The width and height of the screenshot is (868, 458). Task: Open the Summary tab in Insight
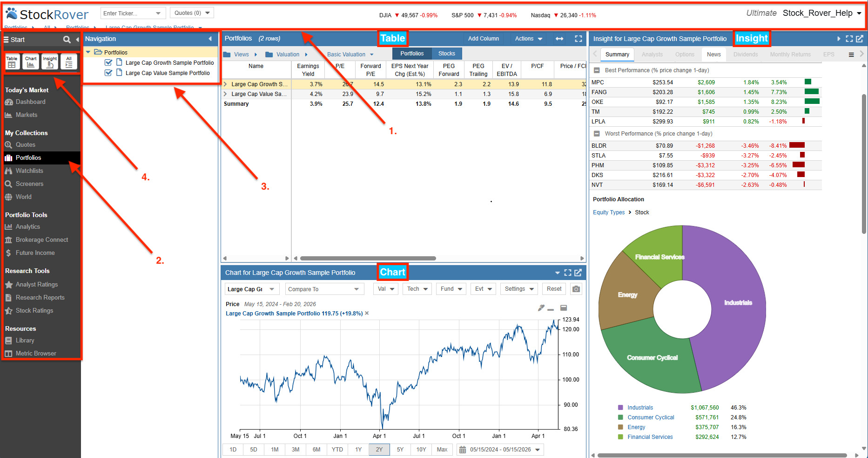(x=617, y=55)
